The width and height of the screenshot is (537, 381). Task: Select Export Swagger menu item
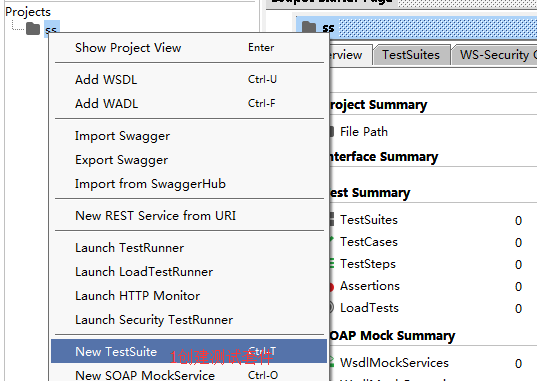[x=189, y=160]
